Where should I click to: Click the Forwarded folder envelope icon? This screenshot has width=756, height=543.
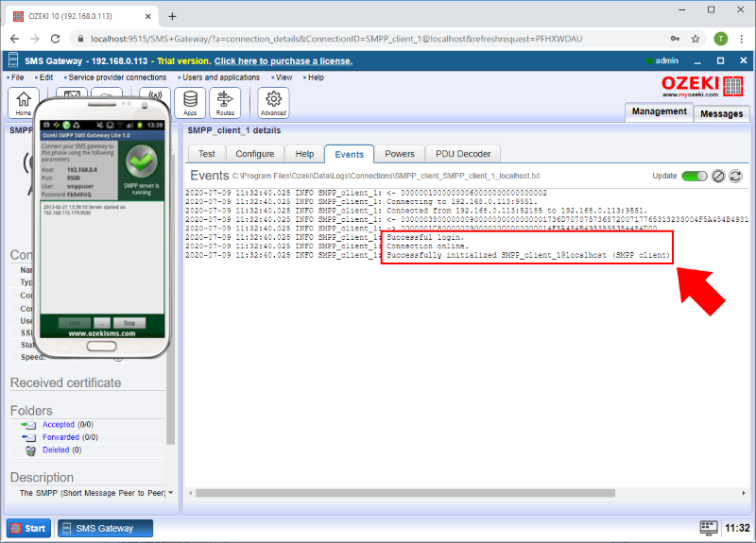tap(28, 437)
